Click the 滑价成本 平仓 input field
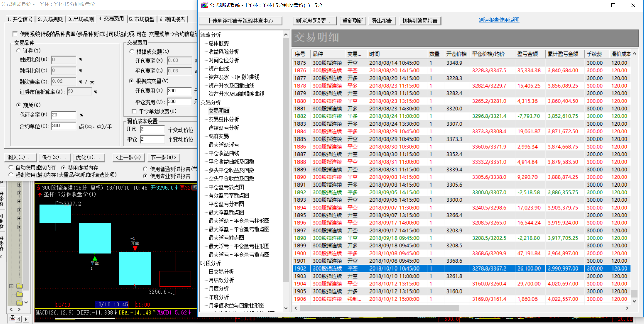 (152, 139)
